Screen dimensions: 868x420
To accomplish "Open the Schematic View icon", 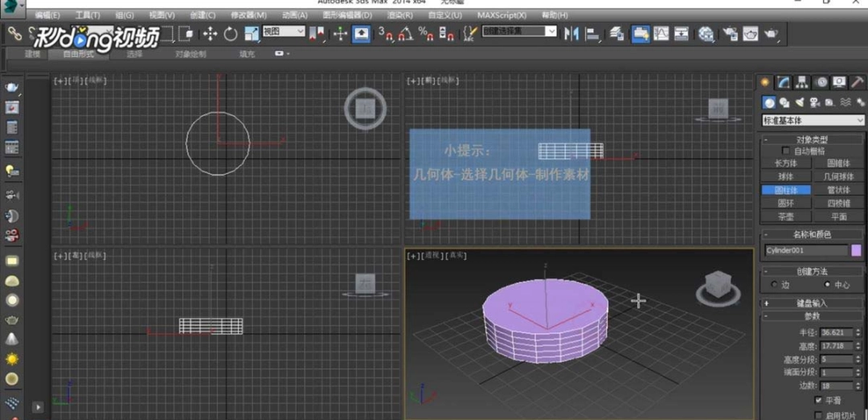I will click(682, 35).
